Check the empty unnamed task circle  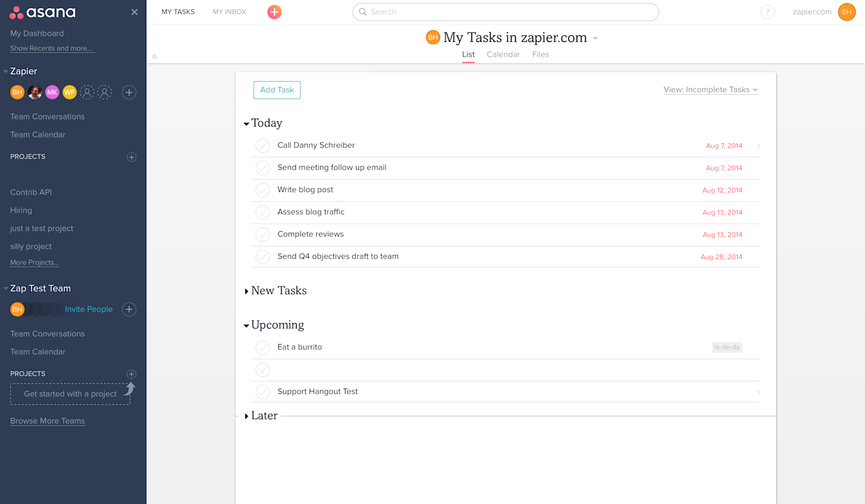point(263,370)
